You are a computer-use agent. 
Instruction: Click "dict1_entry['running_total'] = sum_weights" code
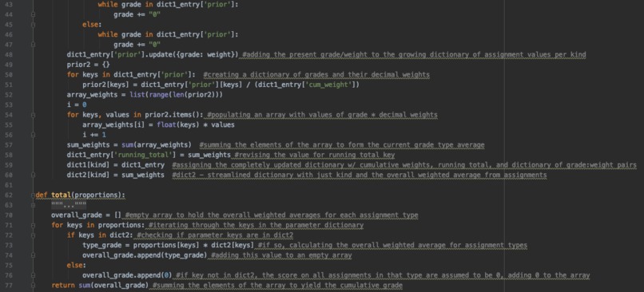149,155
